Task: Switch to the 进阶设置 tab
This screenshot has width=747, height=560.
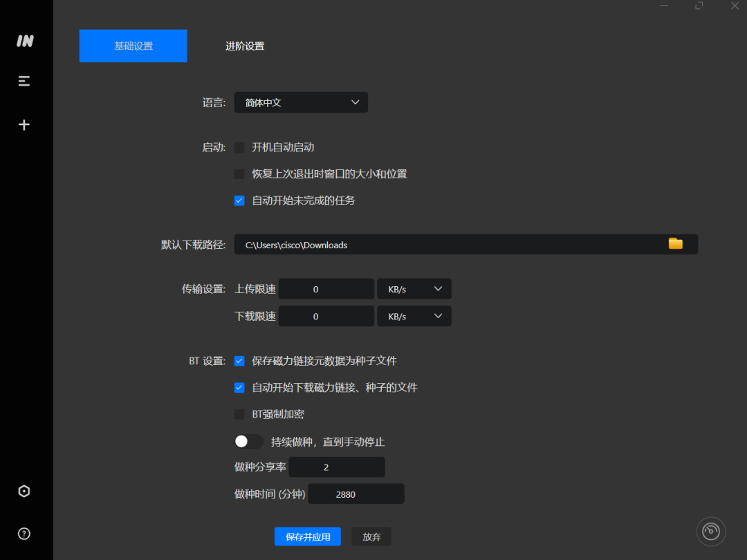Action: 244,46
